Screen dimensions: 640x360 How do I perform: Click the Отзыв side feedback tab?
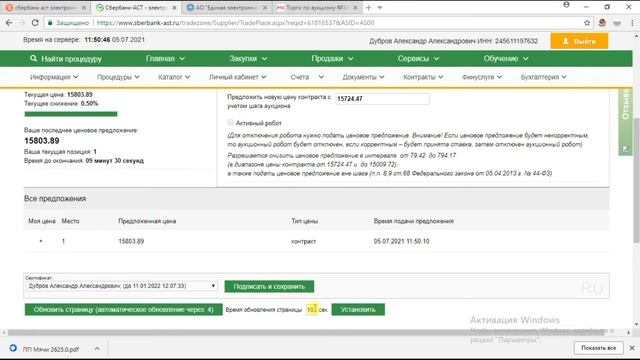[625, 121]
